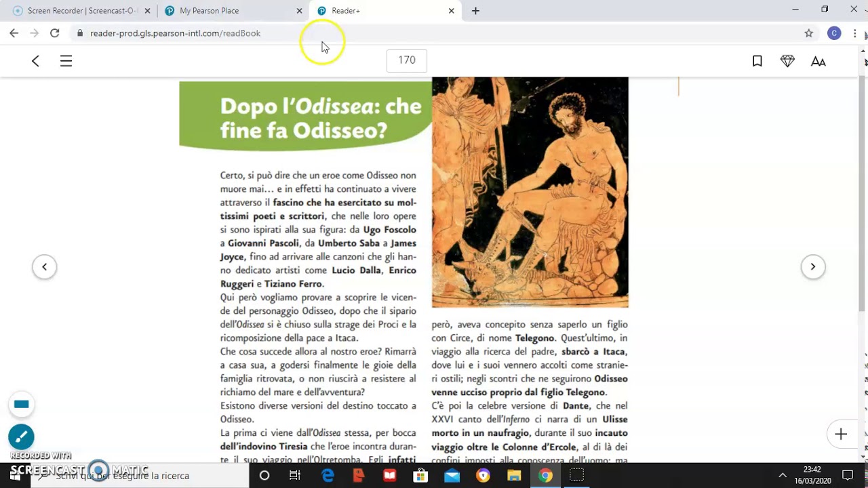Select the blue pen annotation tool
The image size is (868, 488).
tap(21, 437)
